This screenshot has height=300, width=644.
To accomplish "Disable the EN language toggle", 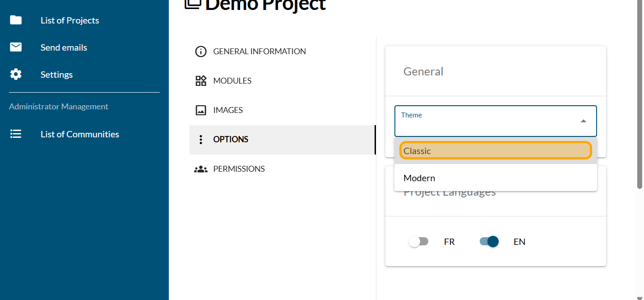I will click(489, 242).
